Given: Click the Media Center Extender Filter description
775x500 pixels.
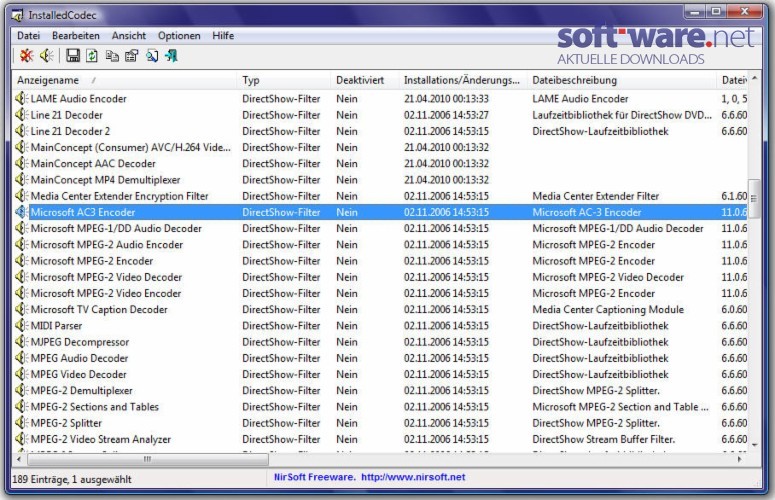Looking at the screenshot, I should (596, 196).
